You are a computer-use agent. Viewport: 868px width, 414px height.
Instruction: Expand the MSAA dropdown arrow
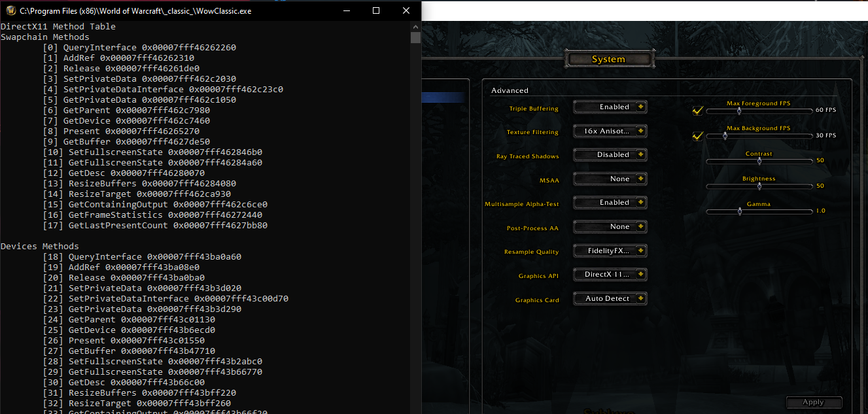640,179
